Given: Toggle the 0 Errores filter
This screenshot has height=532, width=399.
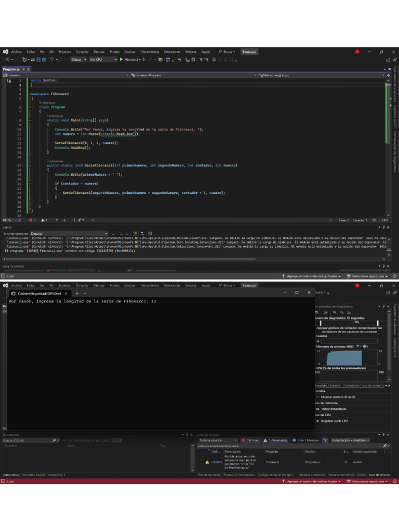Looking at the screenshot, I should [251, 440].
